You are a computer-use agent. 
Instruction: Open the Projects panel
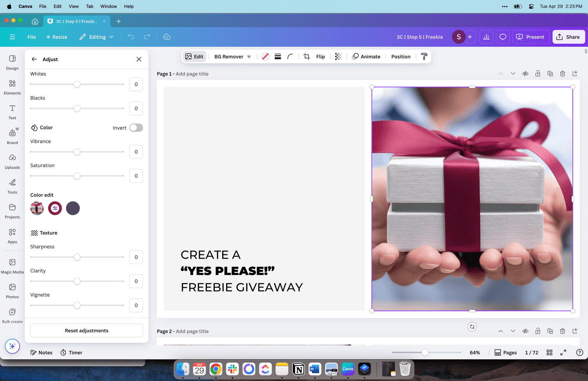[12, 211]
